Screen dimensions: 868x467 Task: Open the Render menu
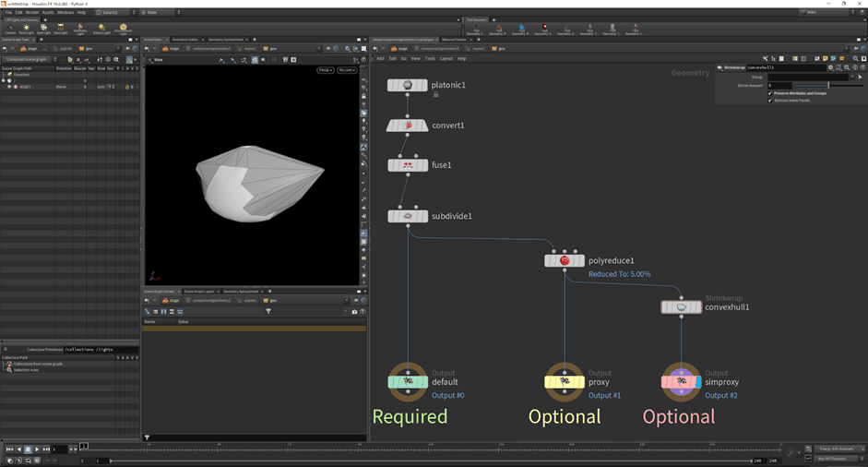32,13
